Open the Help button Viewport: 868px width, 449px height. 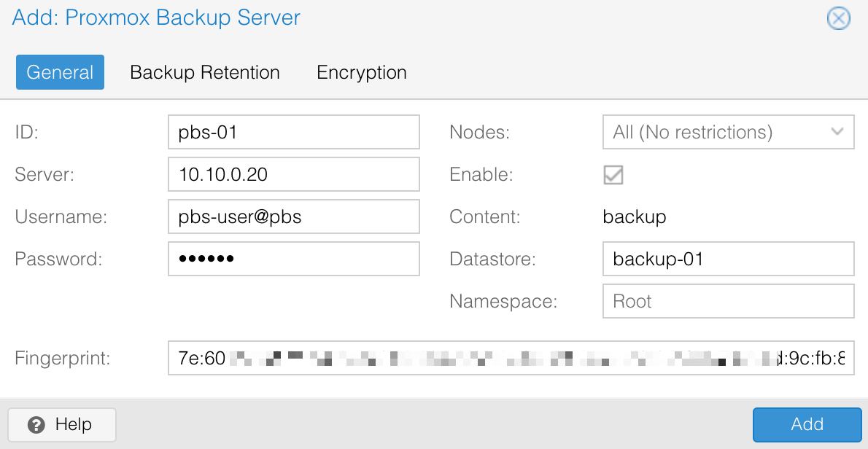point(62,425)
